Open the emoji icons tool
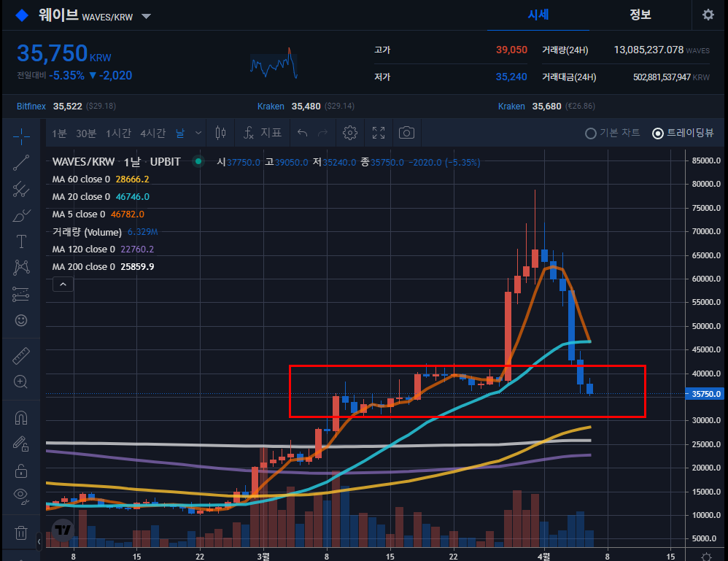The width and height of the screenshot is (728, 561). [21, 320]
